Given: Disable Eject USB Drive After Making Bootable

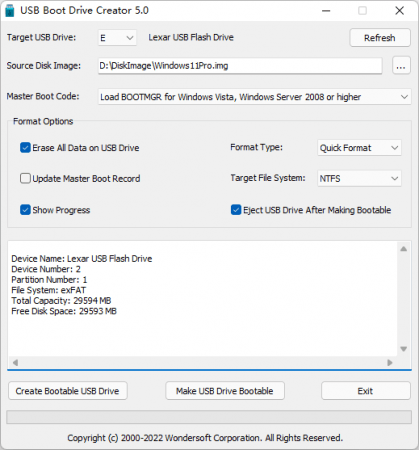Looking at the screenshot, I should 236,210.
